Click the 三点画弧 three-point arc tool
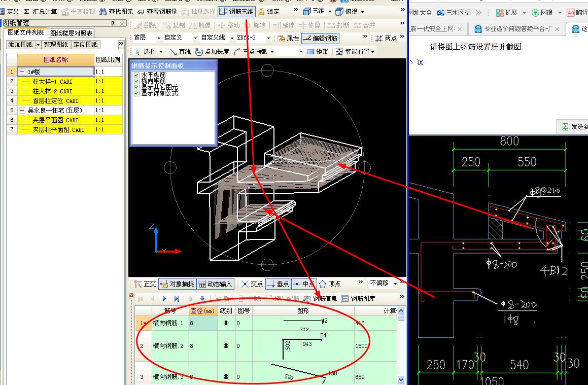The height and width of the screenshot is (385, 588). coord(251,52)
